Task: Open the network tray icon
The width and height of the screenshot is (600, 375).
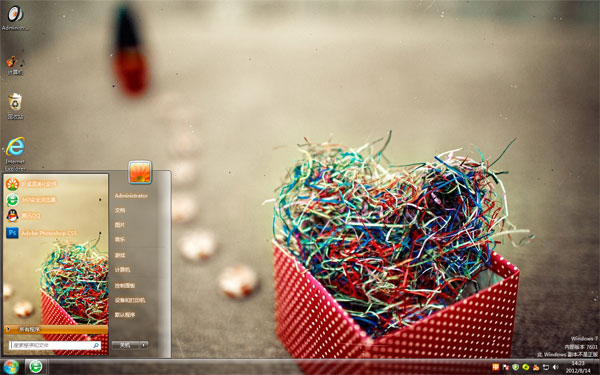Action: [x=546, y=367]
